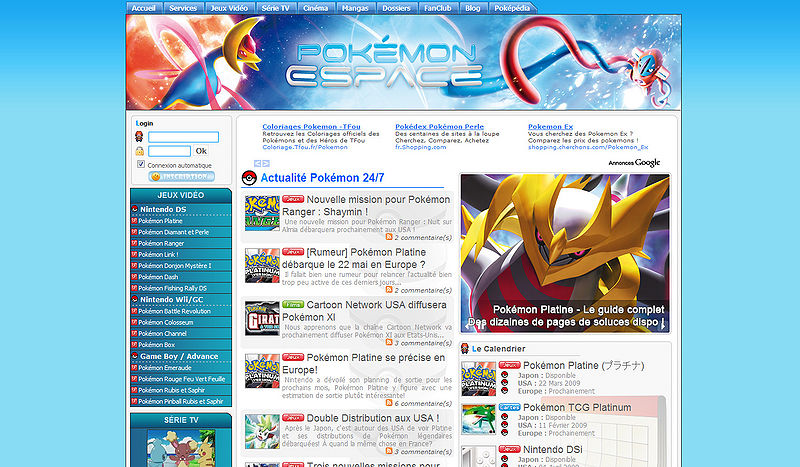The width and height of the screenshot is (800, 467).
Task: Open Pokémon Donjon Mystère I sidebar link
Action: pos(174,266)
